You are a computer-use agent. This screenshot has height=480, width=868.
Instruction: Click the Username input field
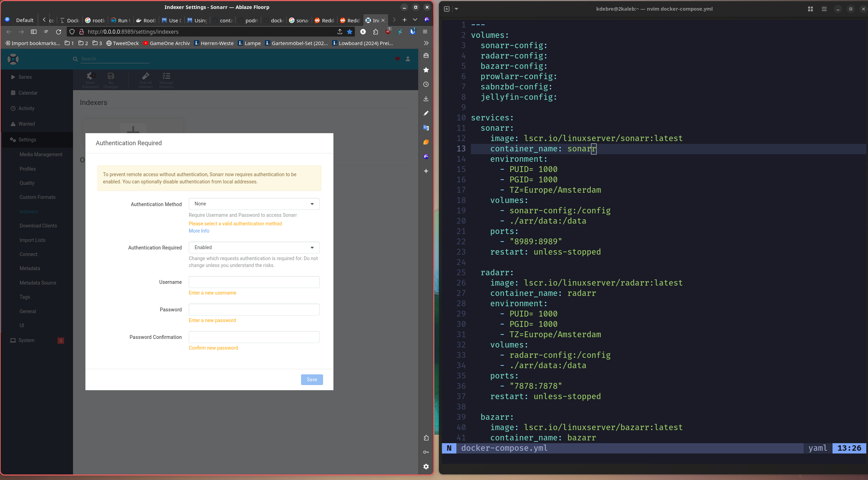254,282
